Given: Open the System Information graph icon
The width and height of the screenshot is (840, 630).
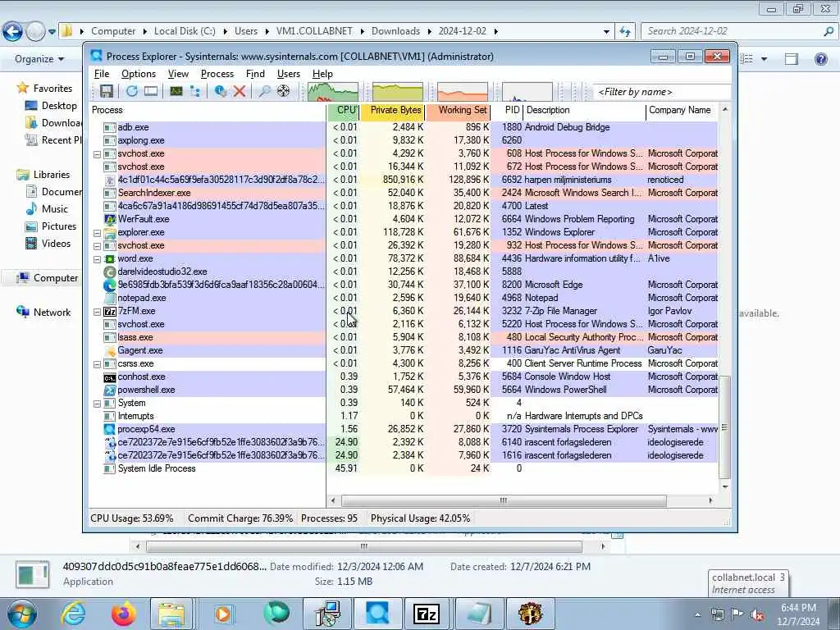Looking at the screenshot, I should tap(176, 92).
